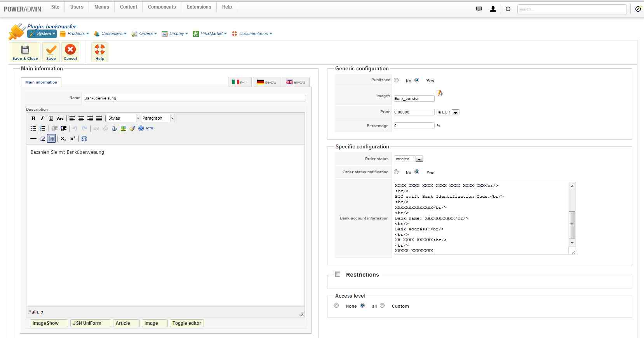
Task: Set Published to No
Action: click(x=396, y=80)
